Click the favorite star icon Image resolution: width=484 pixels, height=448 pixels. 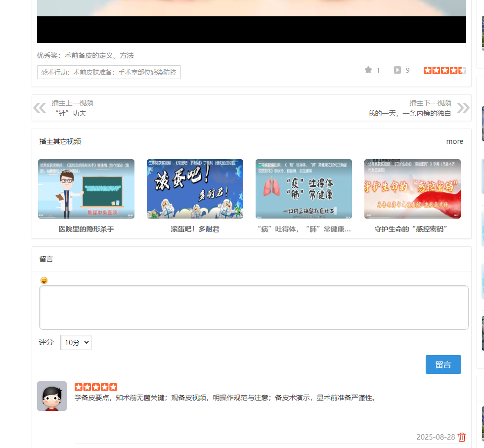pos(368,70)
